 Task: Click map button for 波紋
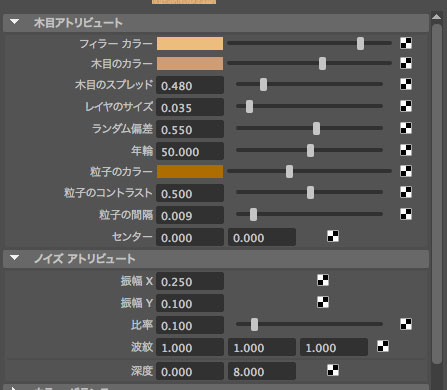click(383, 346)
